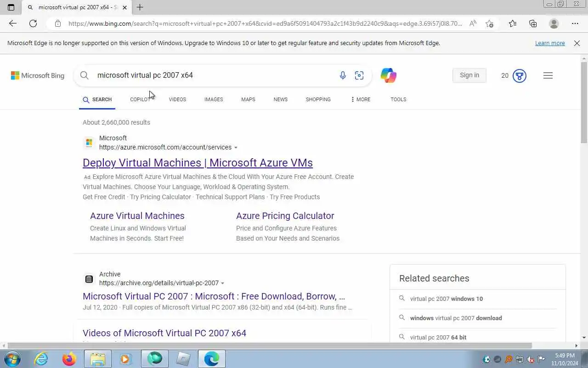
Task: Click the https://archive.org/details/virtual-pc-2007 URL text
Action: (159, 283)
